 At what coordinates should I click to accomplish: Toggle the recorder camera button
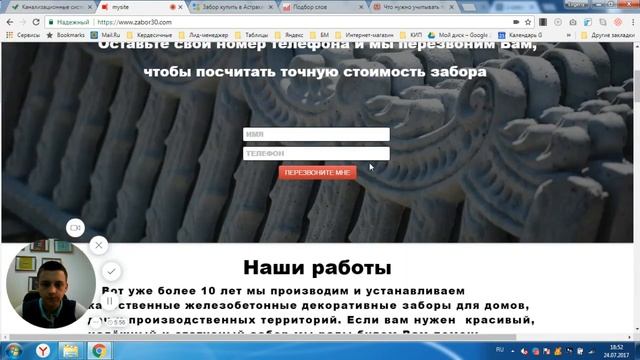(76, 228)
